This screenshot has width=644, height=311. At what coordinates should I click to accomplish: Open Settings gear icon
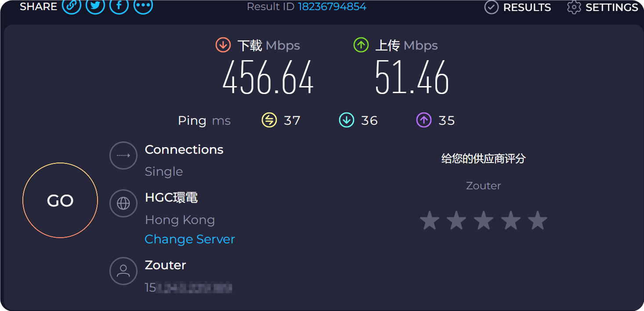[574, 7]
